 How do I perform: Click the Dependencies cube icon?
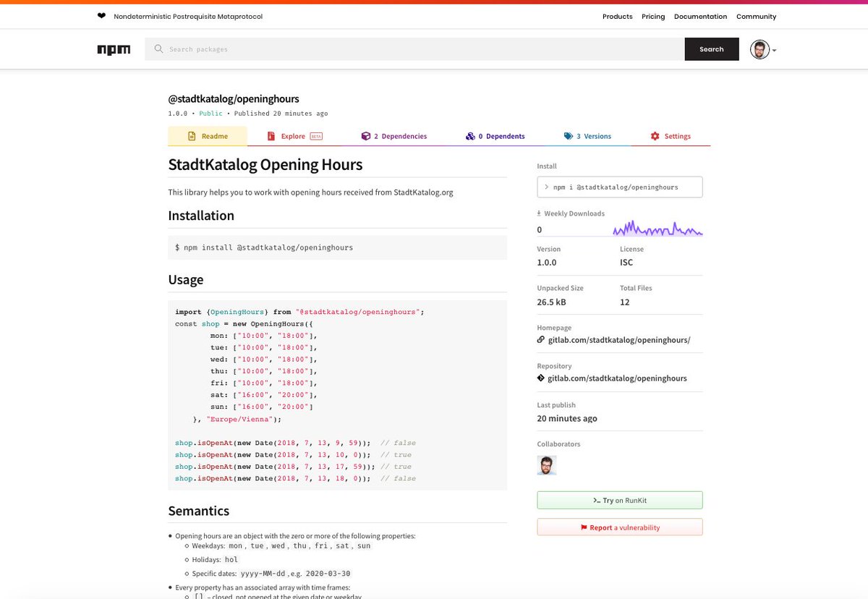tap(366, 136)
